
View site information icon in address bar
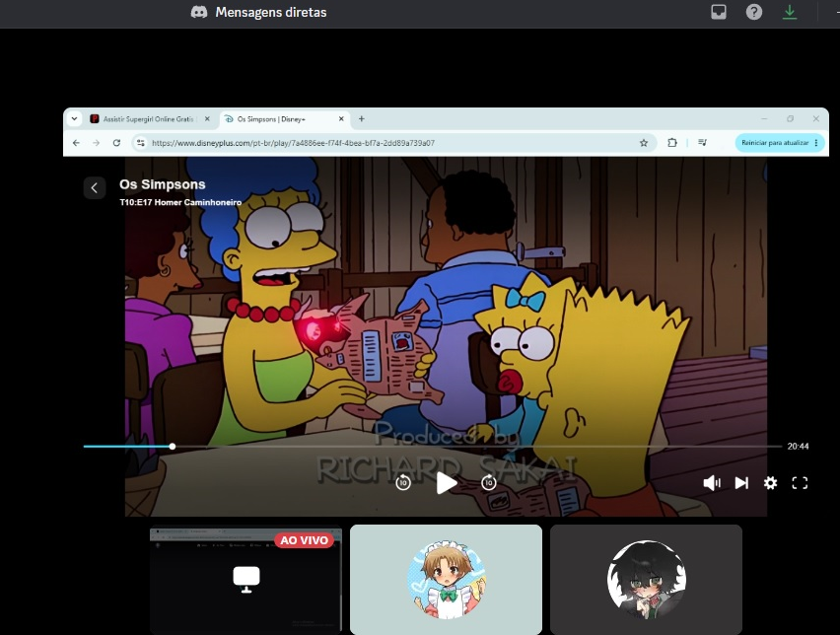[140, 143]
